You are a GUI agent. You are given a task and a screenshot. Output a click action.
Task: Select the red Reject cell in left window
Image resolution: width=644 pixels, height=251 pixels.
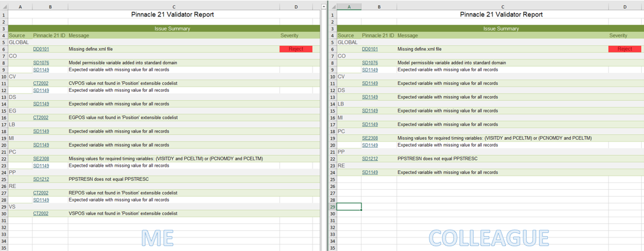coord(295,49)
